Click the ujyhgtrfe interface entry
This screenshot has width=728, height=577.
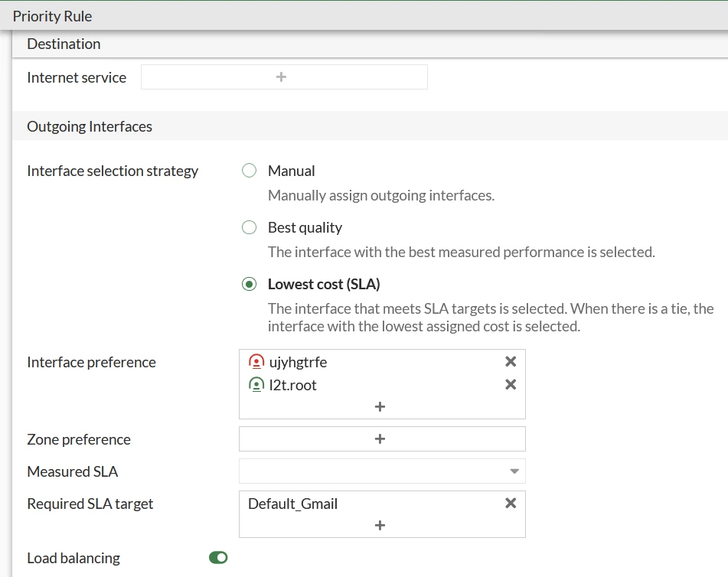coord(298,362)
